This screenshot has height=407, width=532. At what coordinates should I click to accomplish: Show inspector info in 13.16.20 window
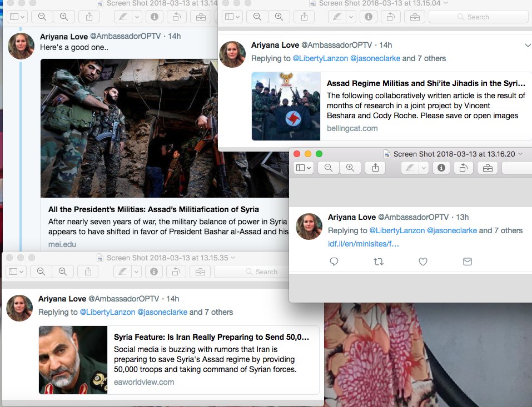(x=441, y=168)
